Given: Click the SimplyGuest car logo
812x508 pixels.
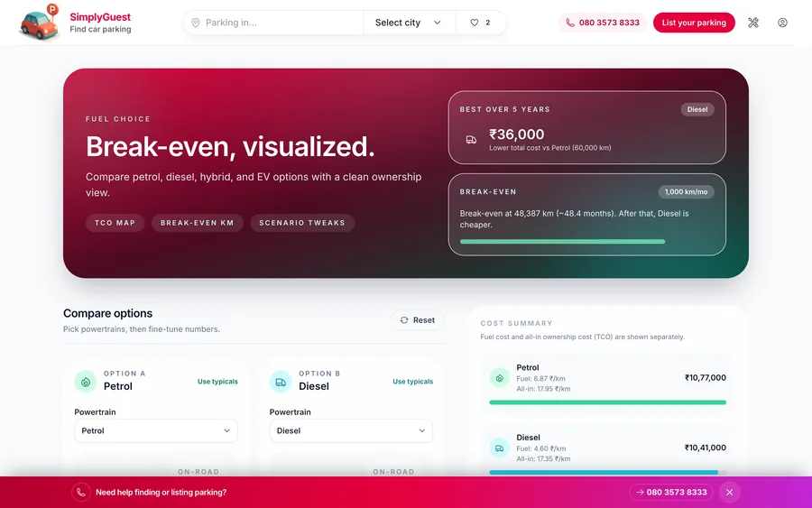Looking at the screenshot, I should (x=41, y=23).
